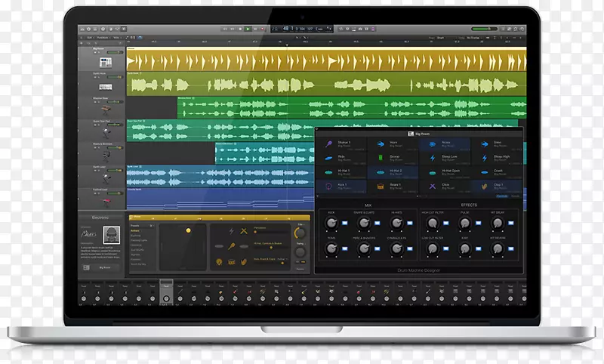Open the Loop Browser icon at top right
Screen dimensions: 604x364
coord(516,29)
